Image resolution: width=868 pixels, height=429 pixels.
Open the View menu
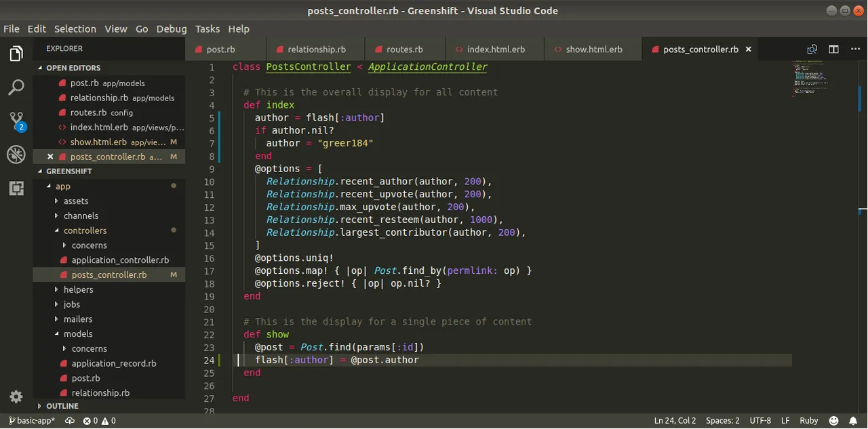(x=116, y=28)
